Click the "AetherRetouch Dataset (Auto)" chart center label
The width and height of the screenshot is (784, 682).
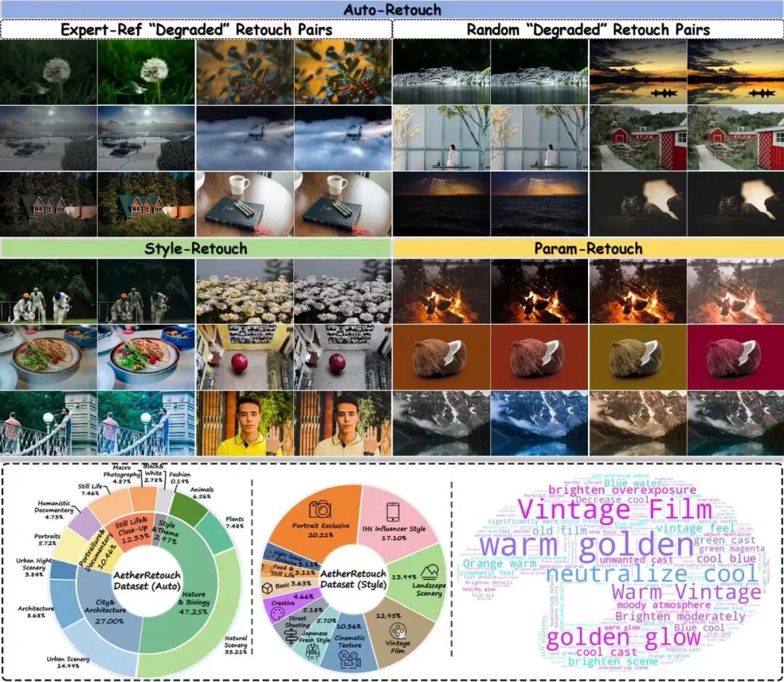(x=147, y=580)
